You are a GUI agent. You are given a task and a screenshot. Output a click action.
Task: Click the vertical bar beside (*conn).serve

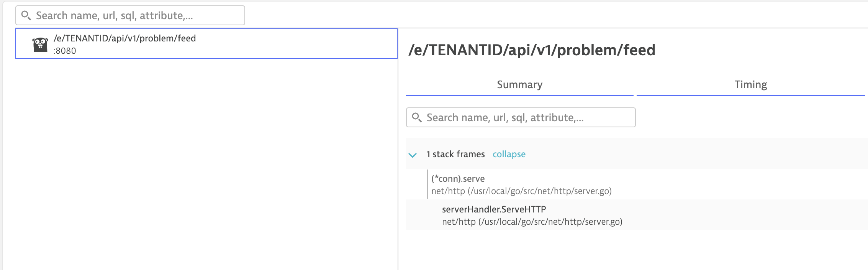tap(427, 184)
